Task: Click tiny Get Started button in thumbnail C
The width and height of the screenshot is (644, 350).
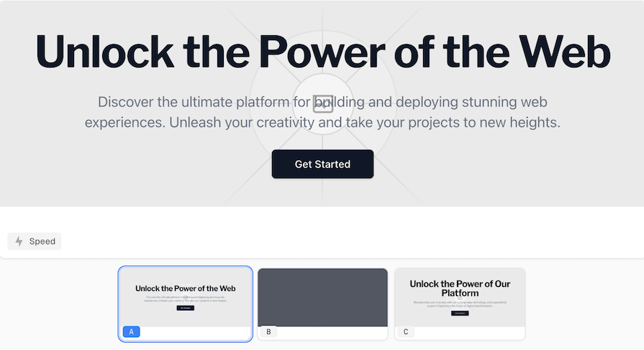Action: [x=460, y=313]
